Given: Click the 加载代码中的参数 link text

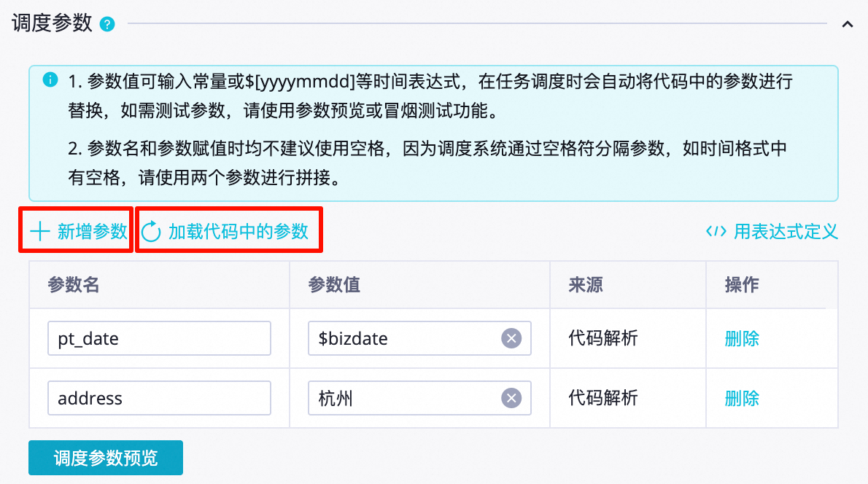Looking at the screenshot, I should tap(239, 232).
